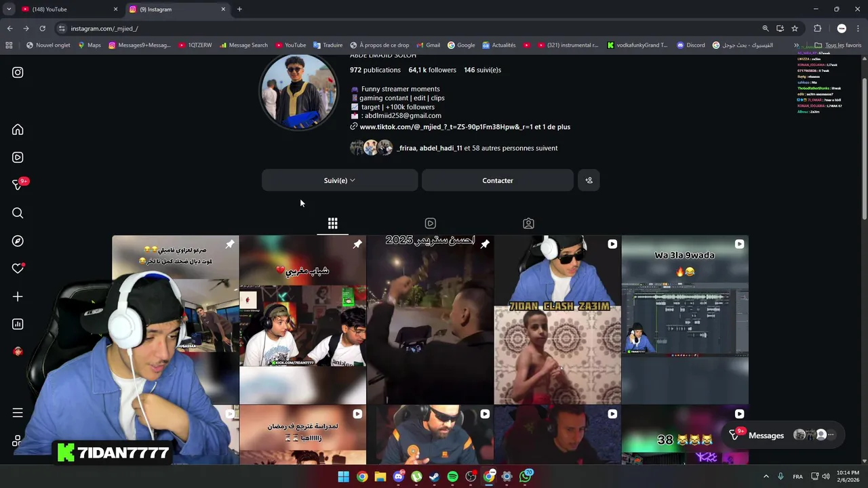Open the Windows Start button

point(344,476)
